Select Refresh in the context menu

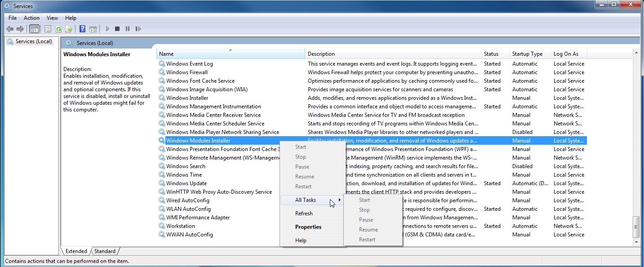(304, 214)
